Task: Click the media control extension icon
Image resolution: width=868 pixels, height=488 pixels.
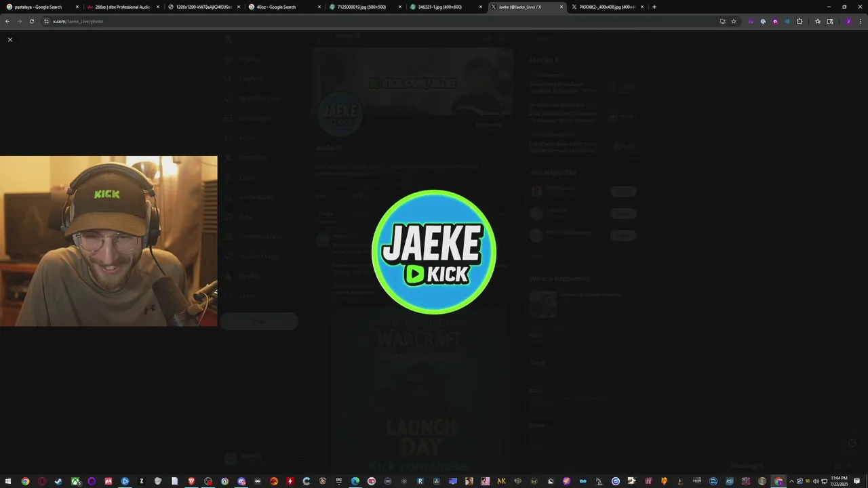Action: click(x=787, y=21)
